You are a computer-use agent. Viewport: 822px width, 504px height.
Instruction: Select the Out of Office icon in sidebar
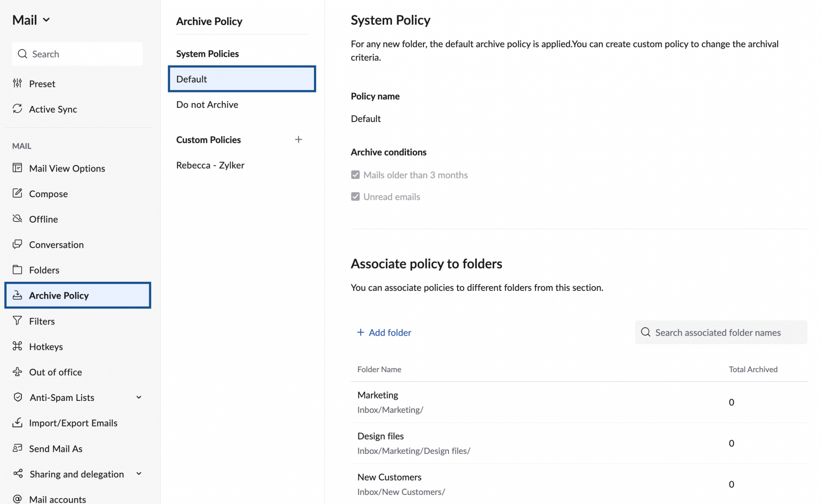(18, 372)
